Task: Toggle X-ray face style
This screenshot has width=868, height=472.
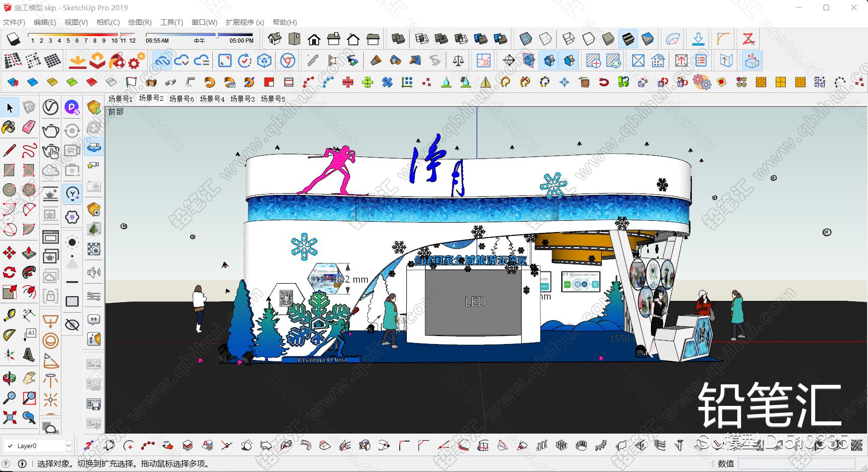Action: click(525, 39)
